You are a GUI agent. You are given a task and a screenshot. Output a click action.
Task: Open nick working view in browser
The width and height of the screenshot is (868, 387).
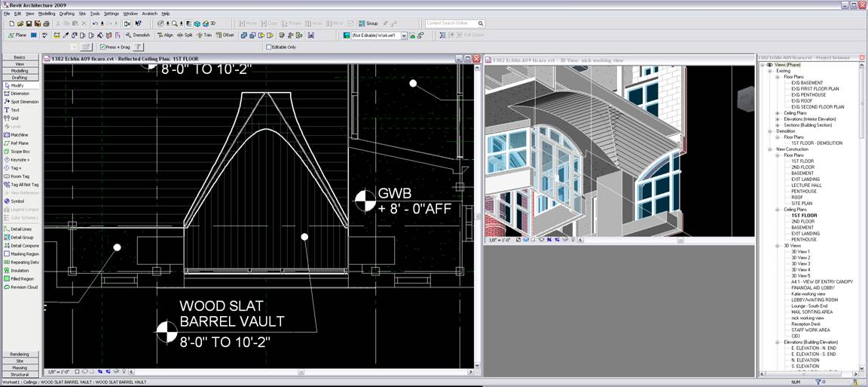pyautogui.click(x=807, y=318)
